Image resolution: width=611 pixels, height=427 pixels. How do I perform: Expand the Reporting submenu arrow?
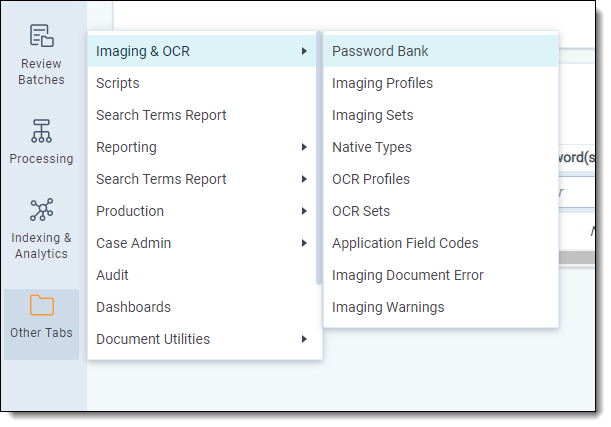[x=303, y=147]
